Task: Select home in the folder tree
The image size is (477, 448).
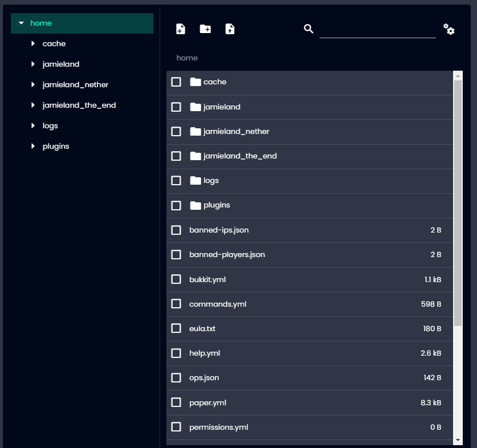Action: pos(41,23)
